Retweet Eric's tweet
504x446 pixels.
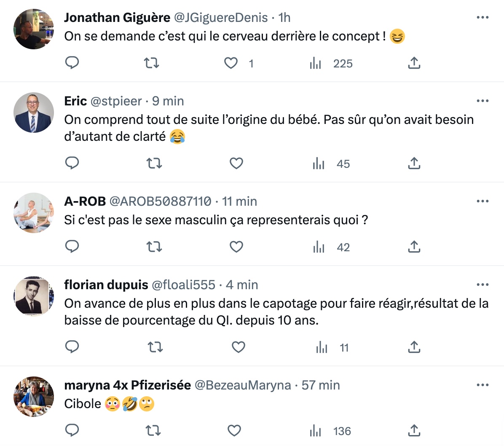click(x=154, y=163)
